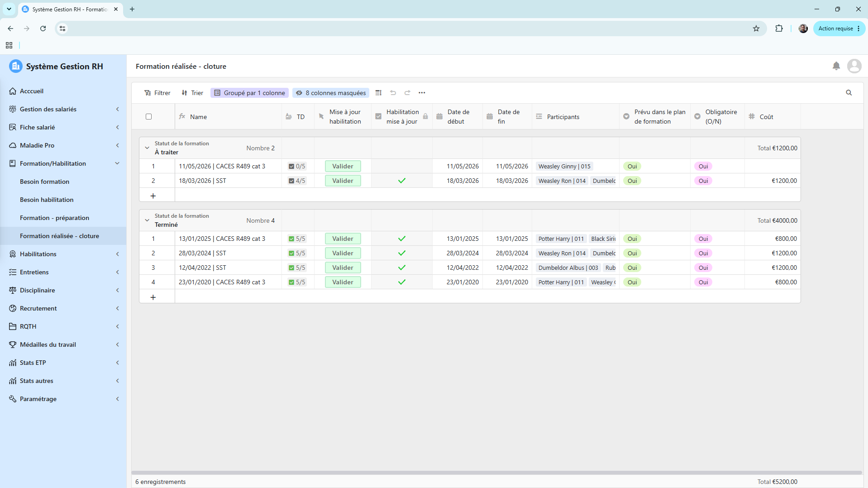Click the Maladie Pro icon
868x488 pixels.
click(13, 145)
